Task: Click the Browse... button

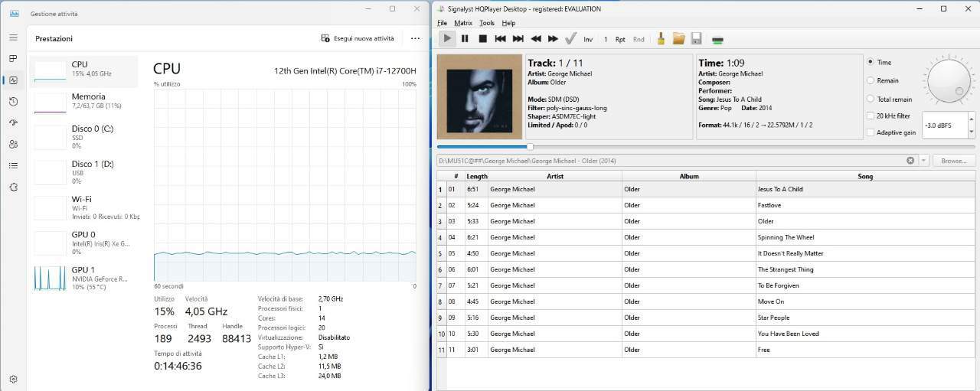Action: [x=954, y=161]
